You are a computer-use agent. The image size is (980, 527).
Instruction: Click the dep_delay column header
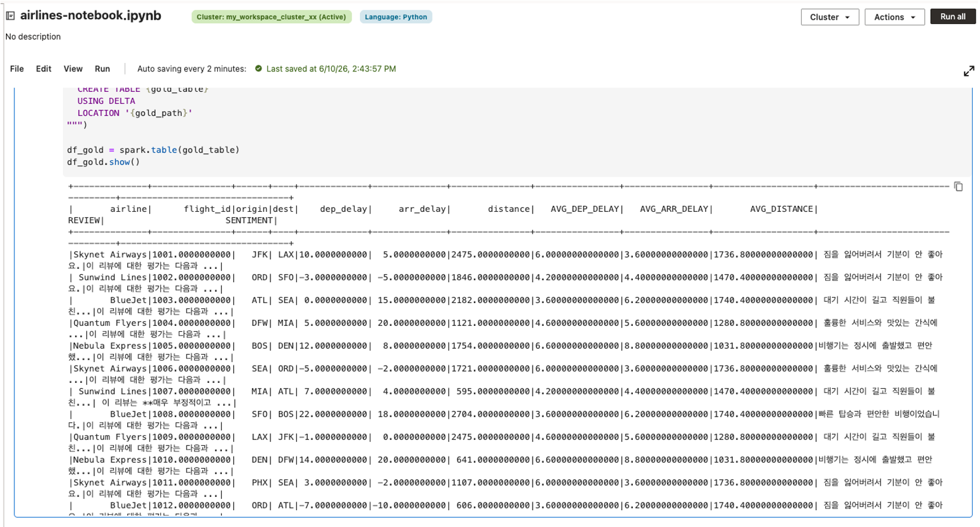(344, 209)
